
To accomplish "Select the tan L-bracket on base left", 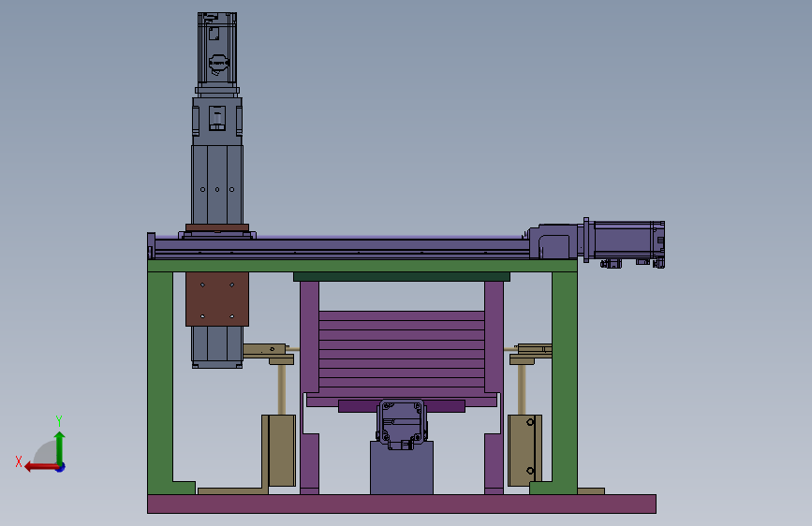I will (x=233, y=490).
